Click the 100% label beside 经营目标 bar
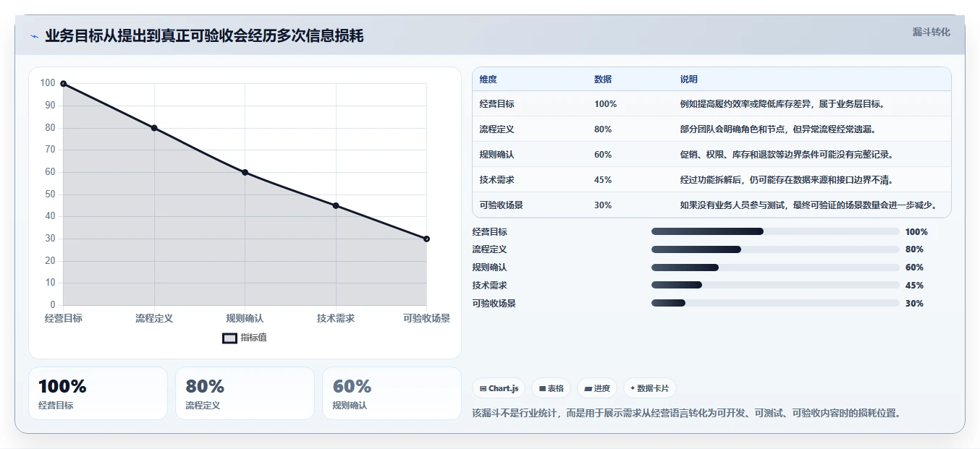This screenshot has height=449, width=980. [x=916, y=232]
